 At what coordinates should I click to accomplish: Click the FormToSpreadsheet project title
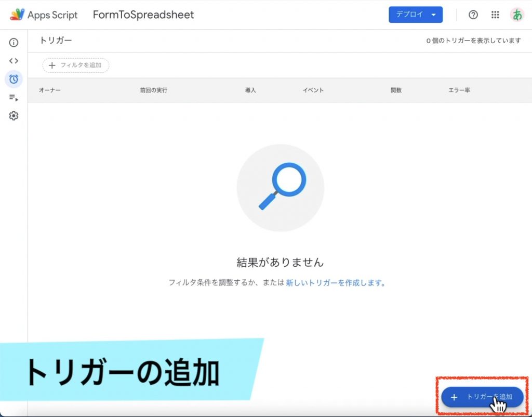(x=143, y=15)
